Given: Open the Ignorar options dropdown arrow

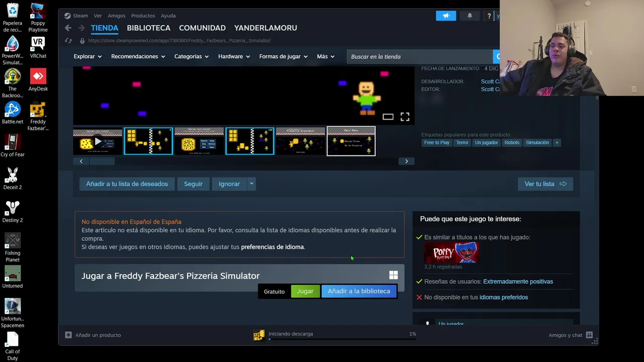Looking at the screenshot, I should pyautogui.click(x=252, y=184).
